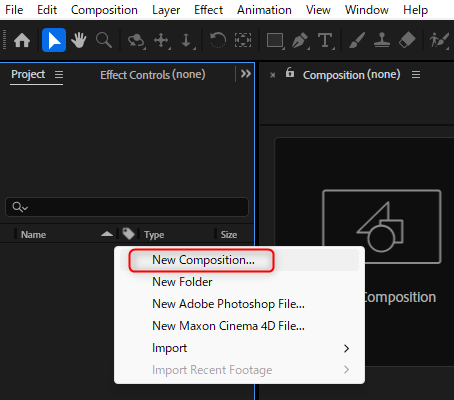Expand hidden panels with double chevron
454x400 pixels.
246,74
